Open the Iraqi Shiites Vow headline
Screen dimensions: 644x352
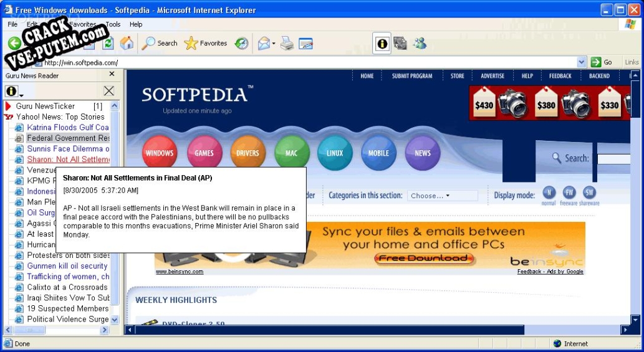pos(68,298)
